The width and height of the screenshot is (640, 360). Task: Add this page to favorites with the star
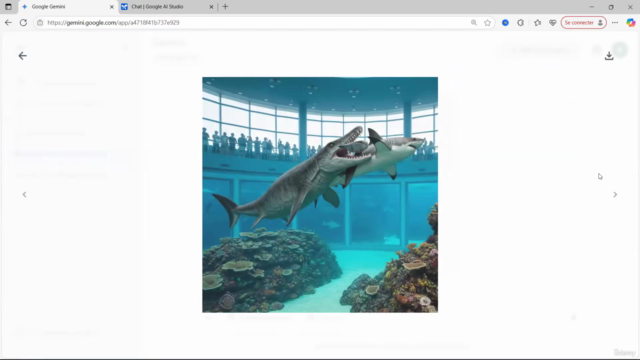(487, 22)
